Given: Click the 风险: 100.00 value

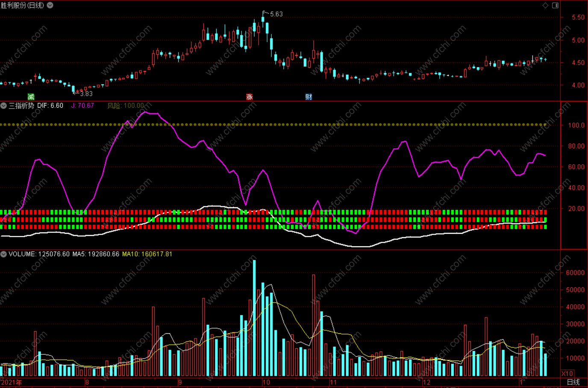Looking at the screenshot, I should tap(126, 106).
